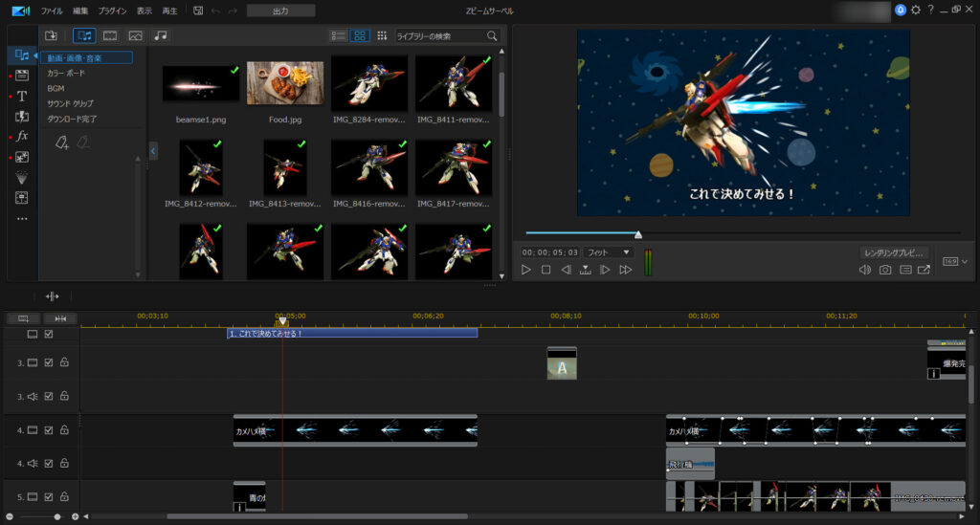Collapse the library side panel arrow
This screenshot has height=525, width=980.
pyautogui.click(x=153, y=151)
